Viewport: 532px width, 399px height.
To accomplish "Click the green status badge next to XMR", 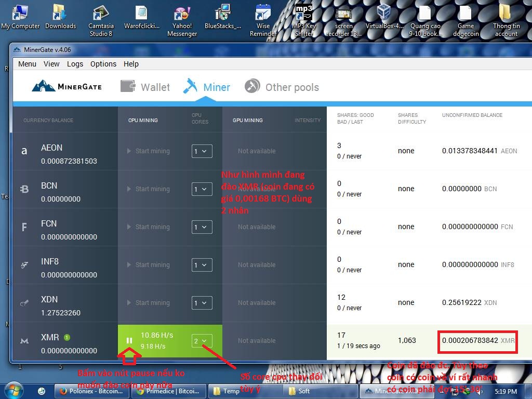I will click(67, 337).
